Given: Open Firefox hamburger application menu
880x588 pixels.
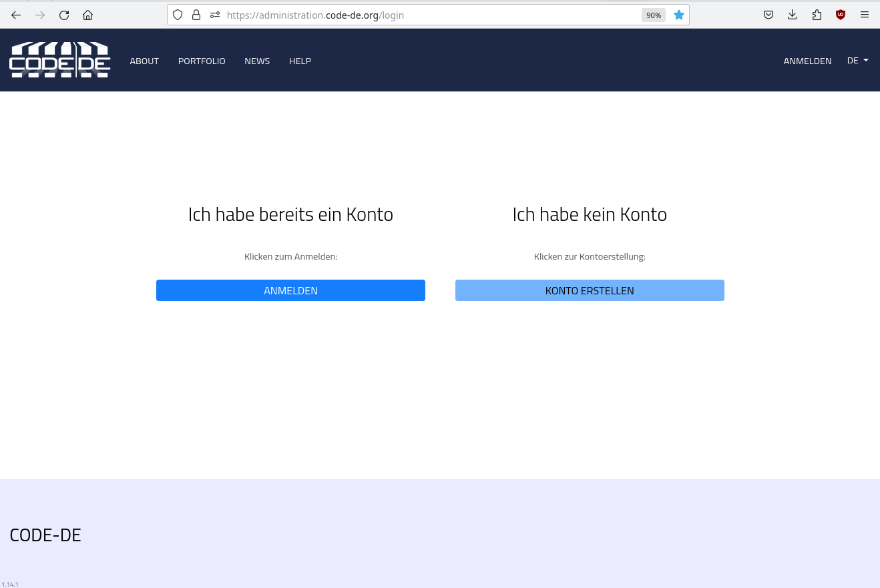Looking at the screenshot, I should coord(865,15).
